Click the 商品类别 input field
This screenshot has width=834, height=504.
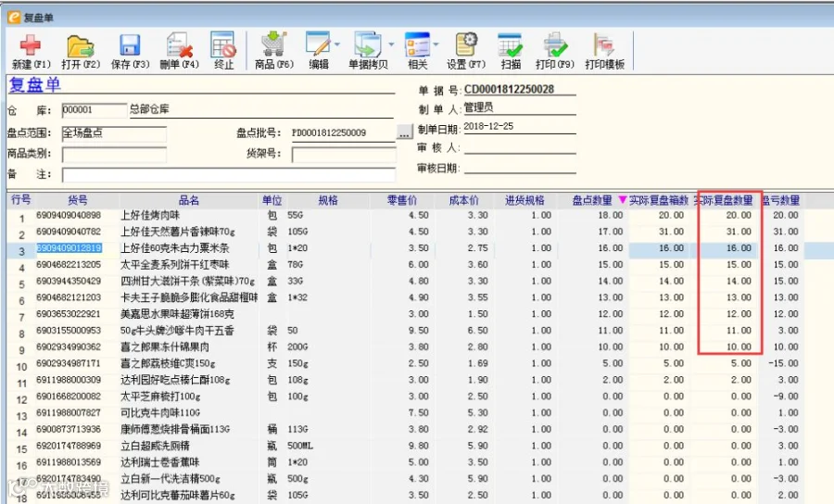pyautogui.click(x=114, y=154)
